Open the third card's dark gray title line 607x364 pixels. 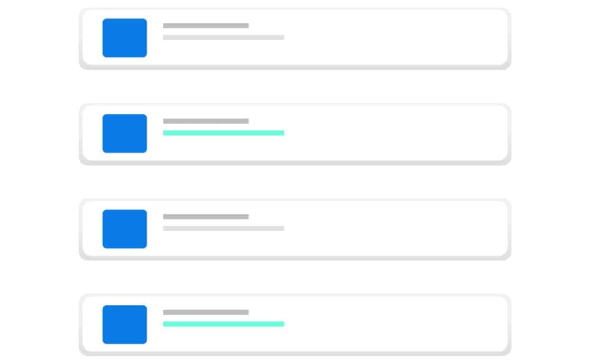[x=206, y=217]
